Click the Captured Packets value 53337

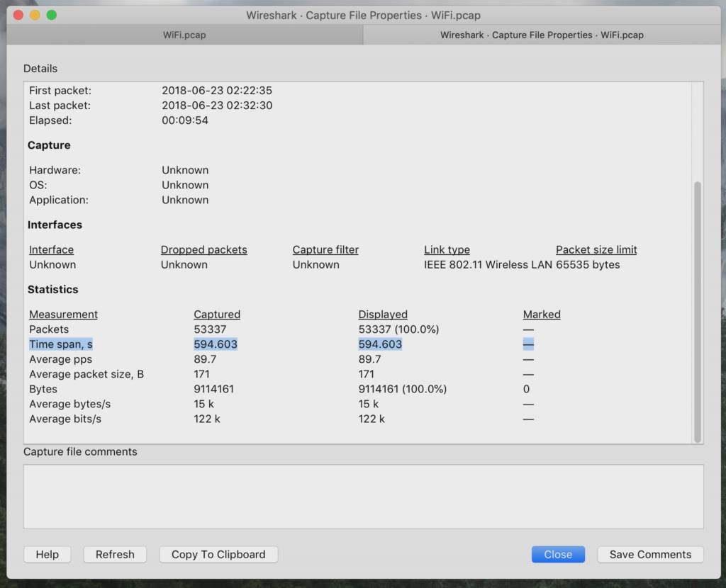click(210, 329)
